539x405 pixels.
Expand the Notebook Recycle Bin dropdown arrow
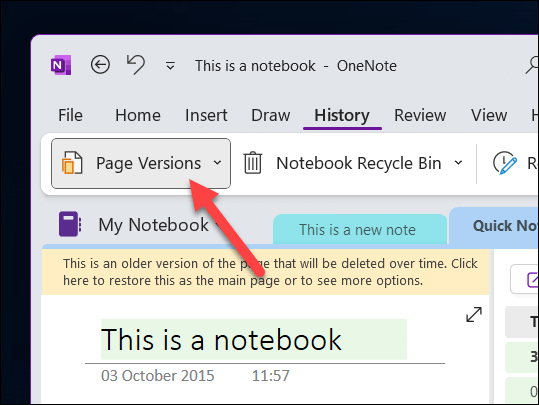tap(458, 163)
